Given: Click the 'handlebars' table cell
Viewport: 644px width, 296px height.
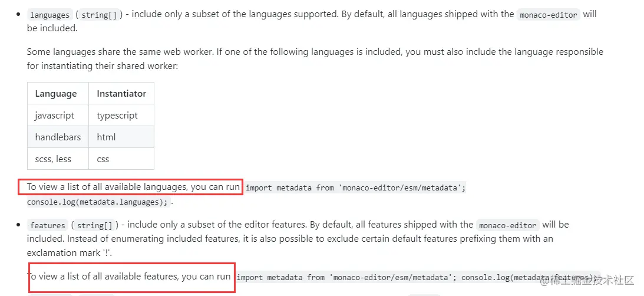Looking at the screenshot, I should pos(58,137).
